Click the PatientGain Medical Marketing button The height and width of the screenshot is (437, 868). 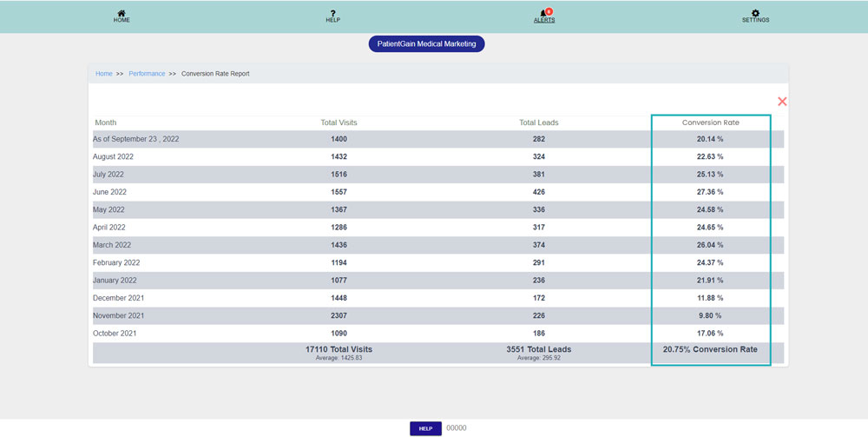click(x=427, y=43)
